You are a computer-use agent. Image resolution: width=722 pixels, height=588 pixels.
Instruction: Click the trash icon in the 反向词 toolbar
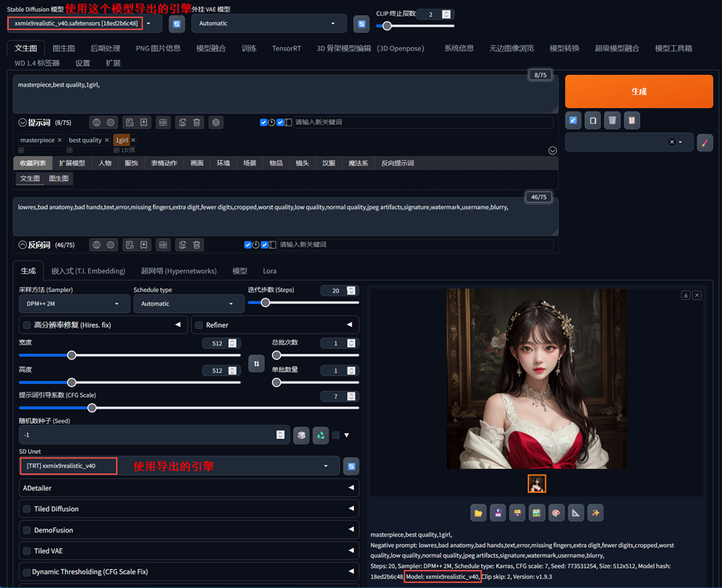[x=196, y=245]
